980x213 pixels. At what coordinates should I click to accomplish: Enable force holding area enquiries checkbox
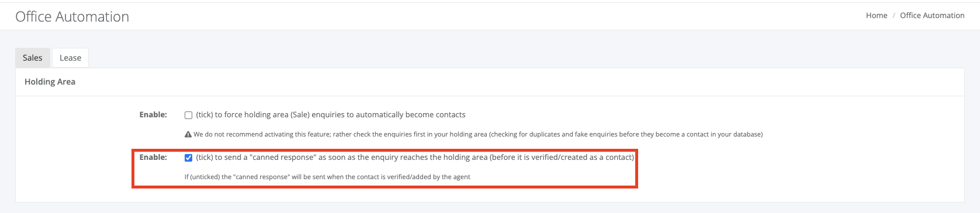click(188, 116)
